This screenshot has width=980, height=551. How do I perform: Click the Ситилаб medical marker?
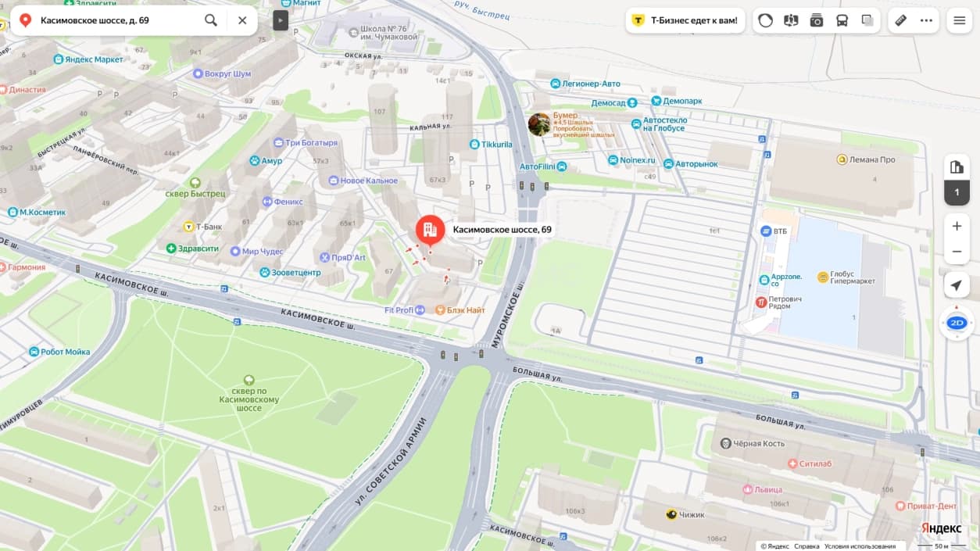[793, 463]
